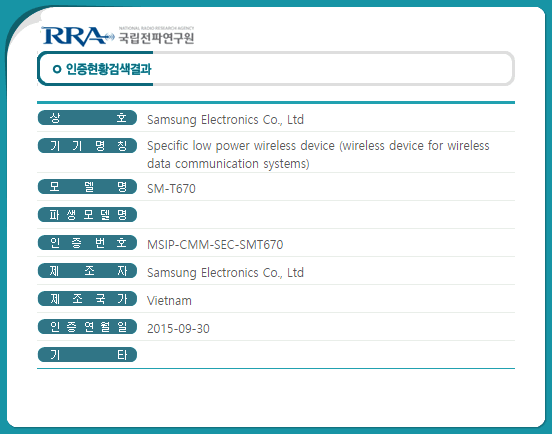Click the RRA logo at top
This screenshot has height=434, width=552.
pyautogui.click(x=77, y=36)
